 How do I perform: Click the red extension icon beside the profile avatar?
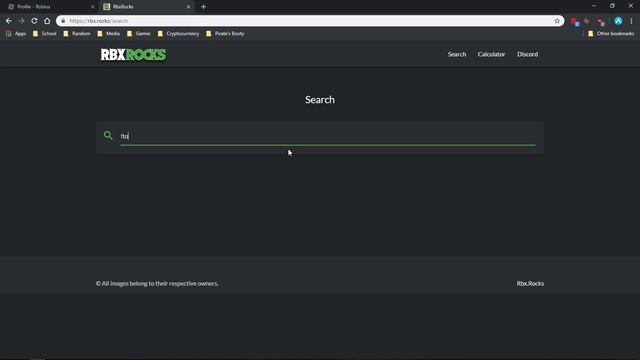point(601,22)
